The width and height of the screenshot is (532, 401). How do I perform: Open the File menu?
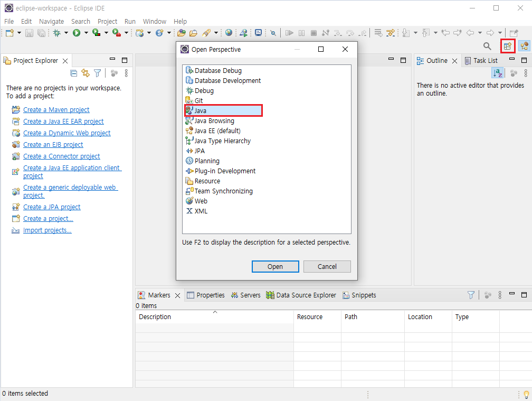click(9, 21)
